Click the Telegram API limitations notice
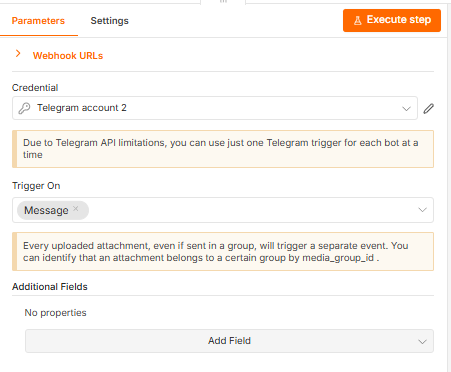This screenshot has width=451, height=372. click(223, 149)
